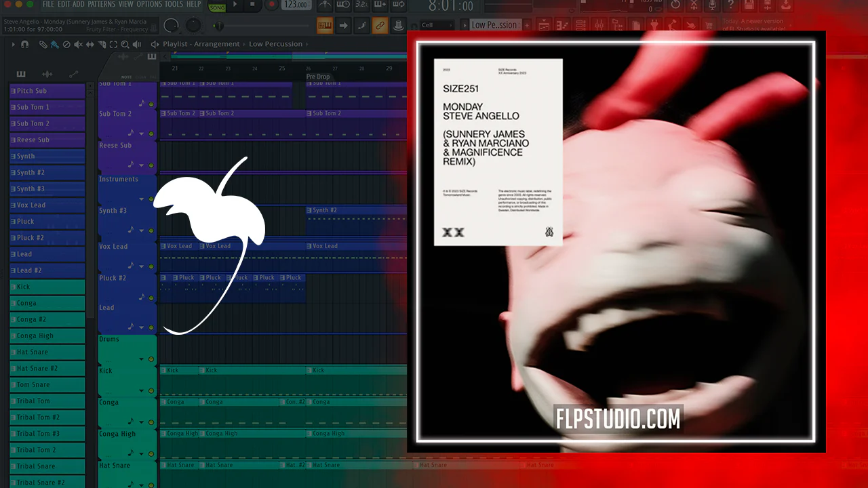Select the Zoom magnifier tool
The image size is (868, 488).
(x=124, y=44)
